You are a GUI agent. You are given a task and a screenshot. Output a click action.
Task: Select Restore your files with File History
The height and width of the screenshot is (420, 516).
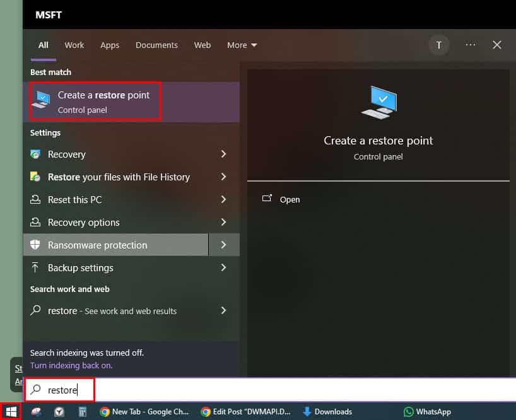pyautogui.click(x=116, y=177)
